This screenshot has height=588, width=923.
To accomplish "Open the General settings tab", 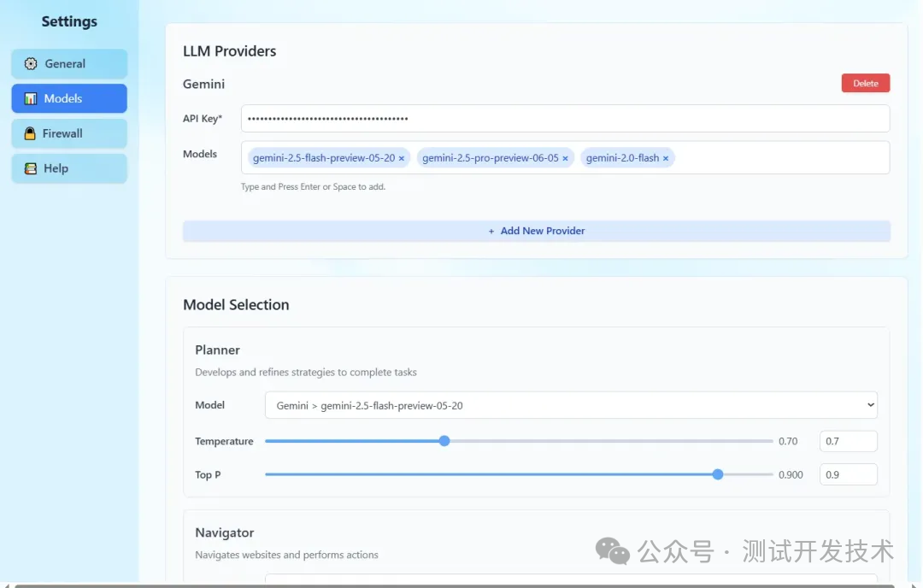I will coord(69,63).
